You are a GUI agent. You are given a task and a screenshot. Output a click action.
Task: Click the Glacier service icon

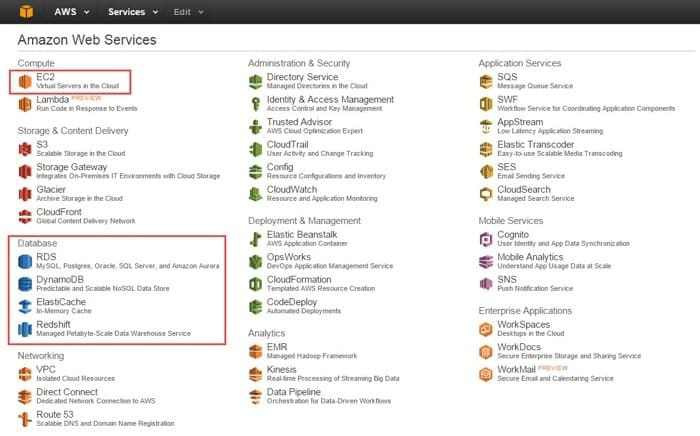coord(25,194)
